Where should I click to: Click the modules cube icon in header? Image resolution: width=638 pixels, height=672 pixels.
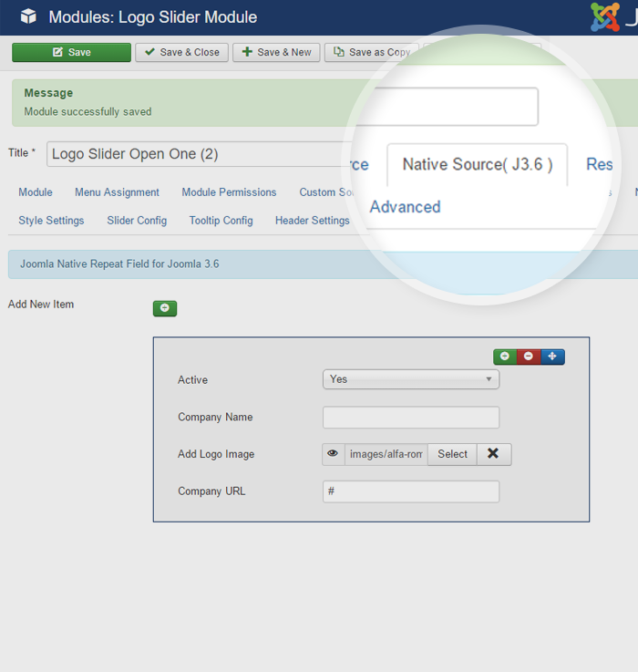click(28, 16)
